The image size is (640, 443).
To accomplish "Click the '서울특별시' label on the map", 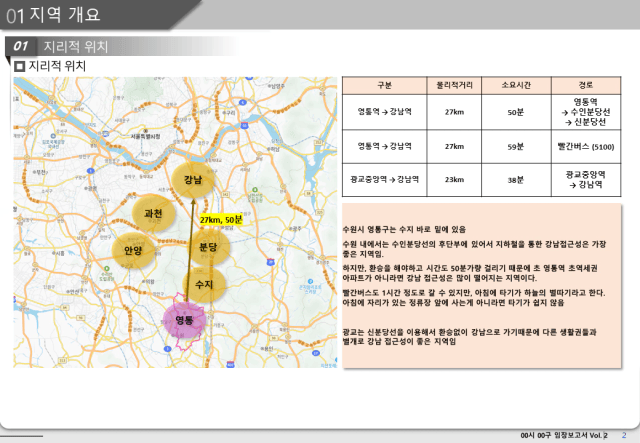I will pyautogui.click(x=146, y=136).
